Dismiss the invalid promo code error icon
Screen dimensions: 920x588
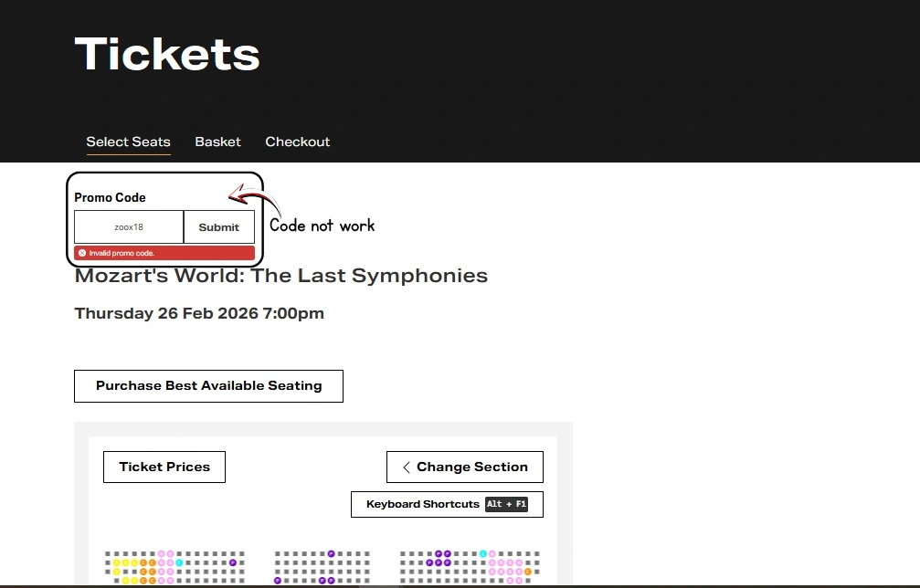tap(82, 253)
